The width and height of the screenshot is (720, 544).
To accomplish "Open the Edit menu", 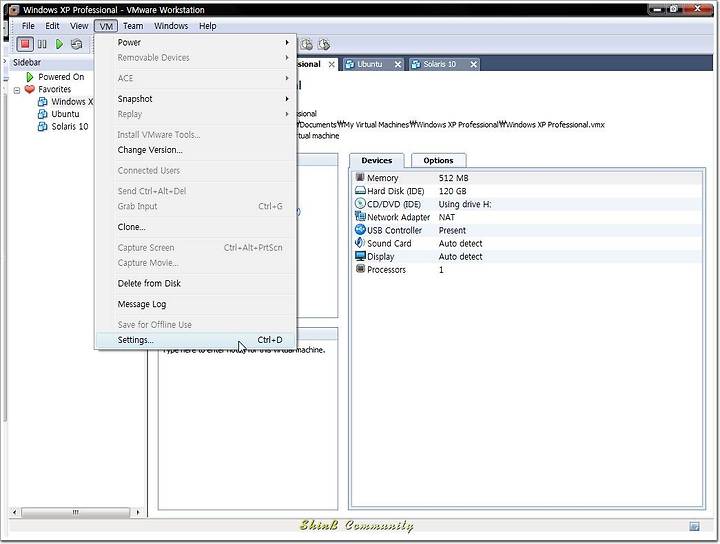I will [x=52, y=26].
